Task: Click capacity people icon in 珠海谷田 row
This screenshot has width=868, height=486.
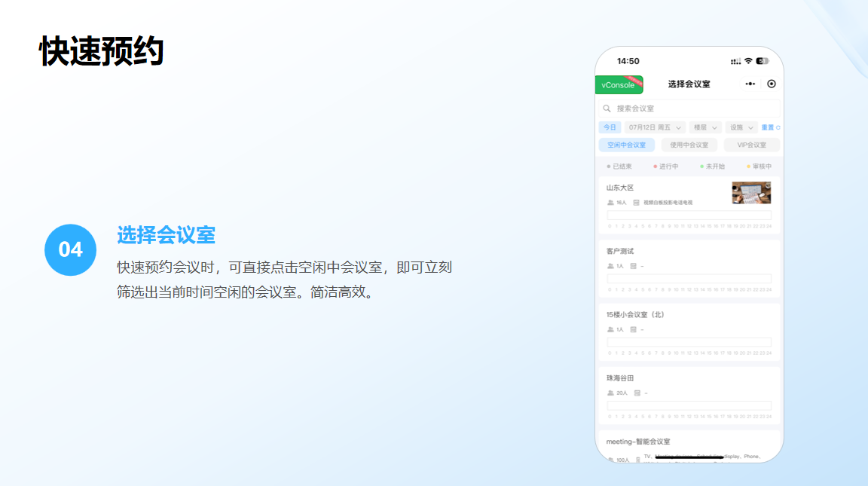Action: pyautogui.click(x=610, y=393)
